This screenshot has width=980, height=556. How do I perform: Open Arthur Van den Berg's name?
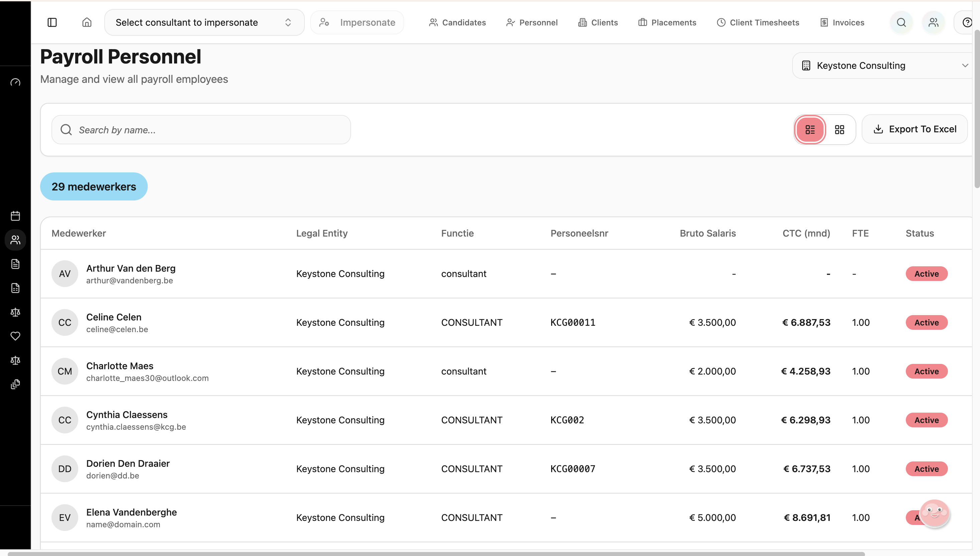click(131, 268)
